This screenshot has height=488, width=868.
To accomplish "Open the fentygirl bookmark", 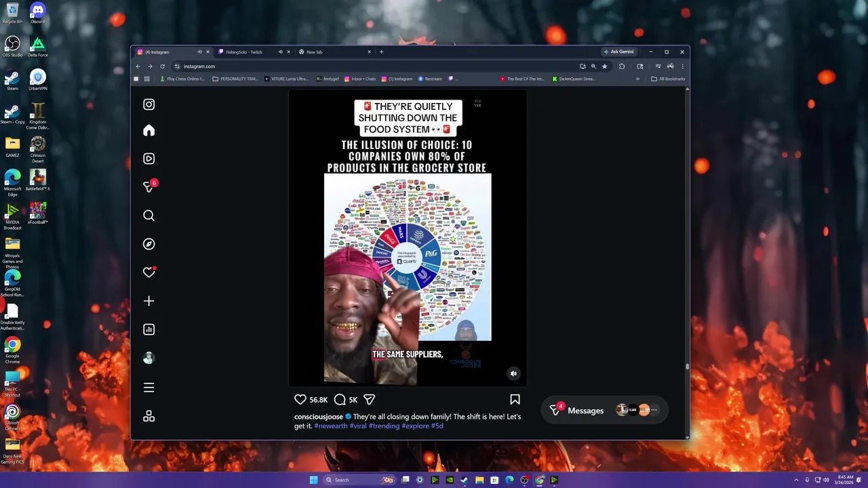I will coord(328,79).
